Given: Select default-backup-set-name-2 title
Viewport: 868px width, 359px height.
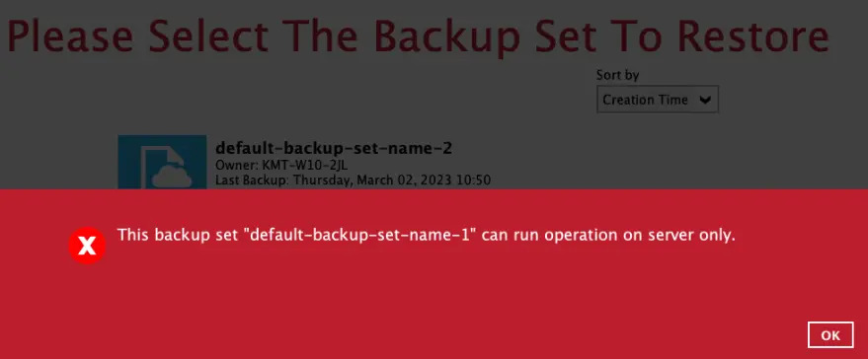Looking at the screenshot, I should click(334, 148).
